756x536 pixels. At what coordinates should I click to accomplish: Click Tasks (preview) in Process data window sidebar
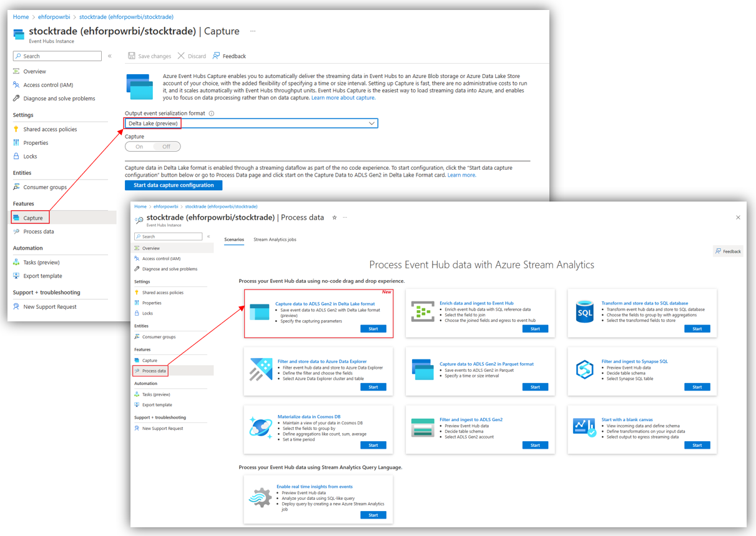(156, 394)
